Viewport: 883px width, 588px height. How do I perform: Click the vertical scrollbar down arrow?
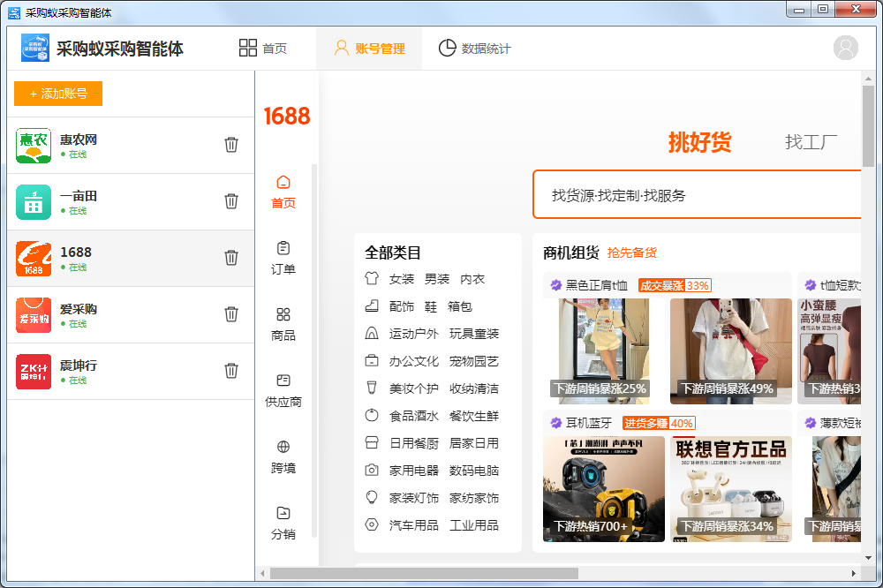[x=868, y=558]
